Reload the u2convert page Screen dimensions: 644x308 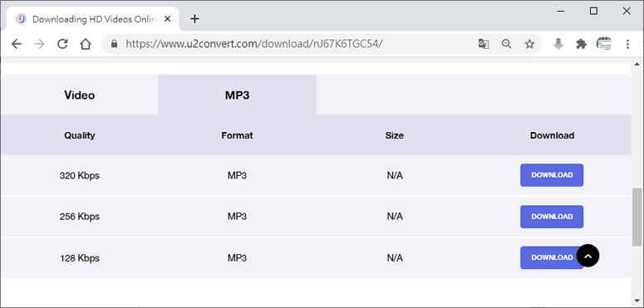(x=62, y=44)
